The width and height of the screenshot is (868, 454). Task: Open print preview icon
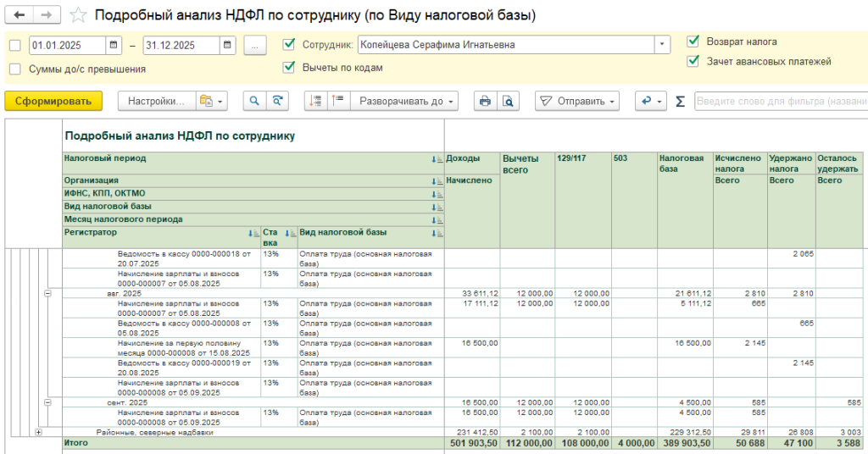click(x=508, y=101)
